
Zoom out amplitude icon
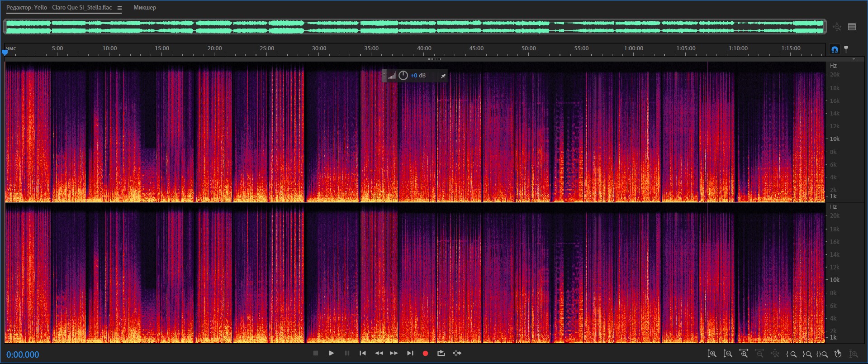click(728, 354)
